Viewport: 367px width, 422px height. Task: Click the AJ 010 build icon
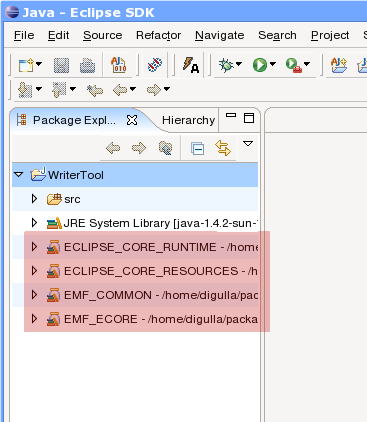pyautogui.click(x=118, y=65)
